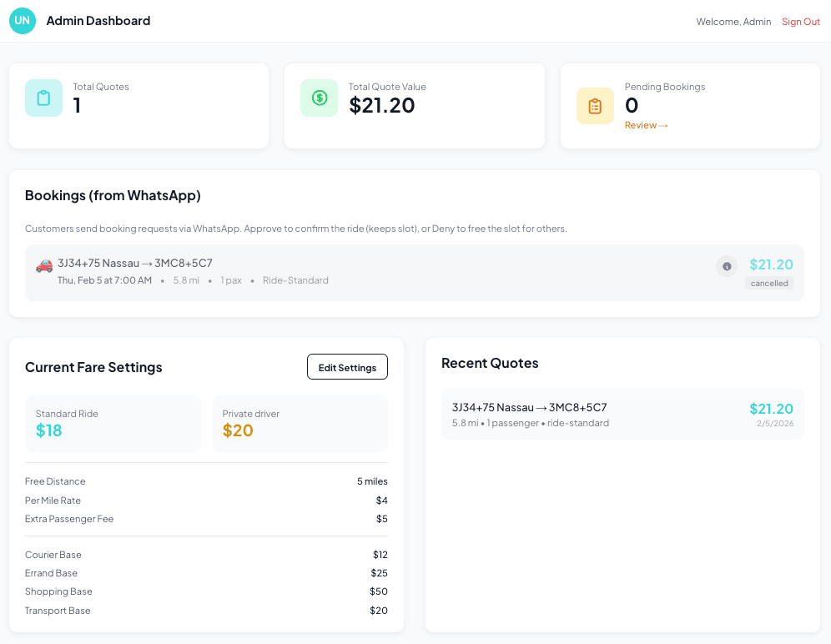Viewport: 831px width, 644px height.
Task: Click the cancelled status badge
Action: pyautogui.click(x=769, y=283)
